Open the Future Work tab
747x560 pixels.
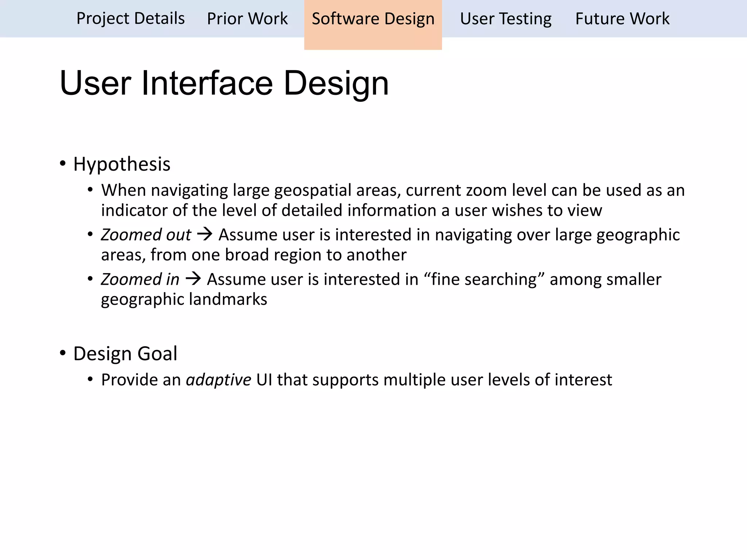pyautogui.click(x=622, y=19)
